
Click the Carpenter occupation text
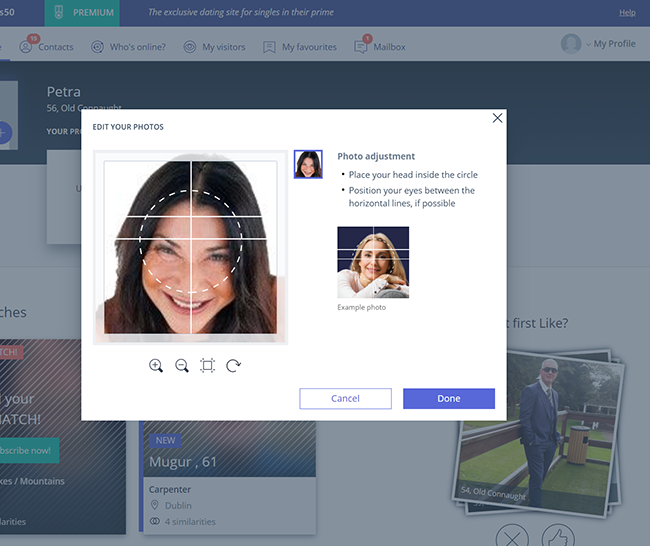coord(170,489)
